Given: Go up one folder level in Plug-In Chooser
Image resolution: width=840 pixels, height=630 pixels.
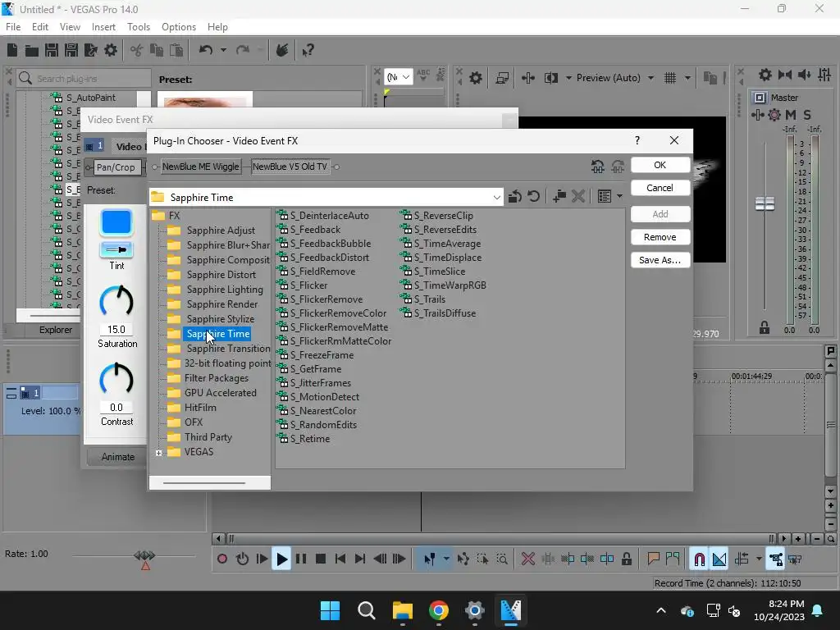Looking at the screenshot, I should (515, 197).
